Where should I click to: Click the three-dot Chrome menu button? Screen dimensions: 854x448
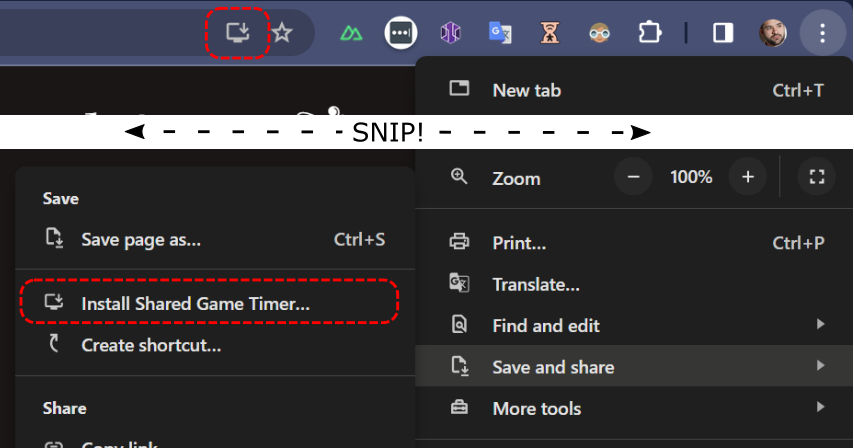[x=822, y=33]
